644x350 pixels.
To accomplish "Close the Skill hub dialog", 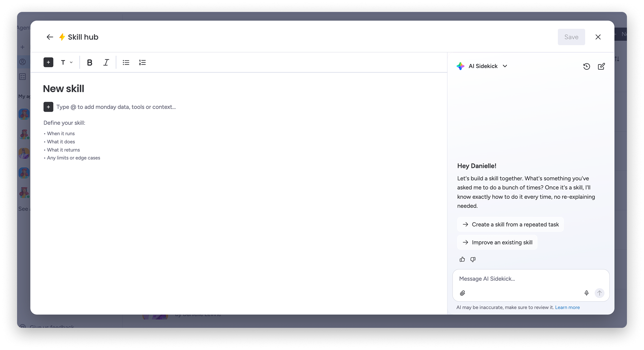I will (x=598, y=37).
